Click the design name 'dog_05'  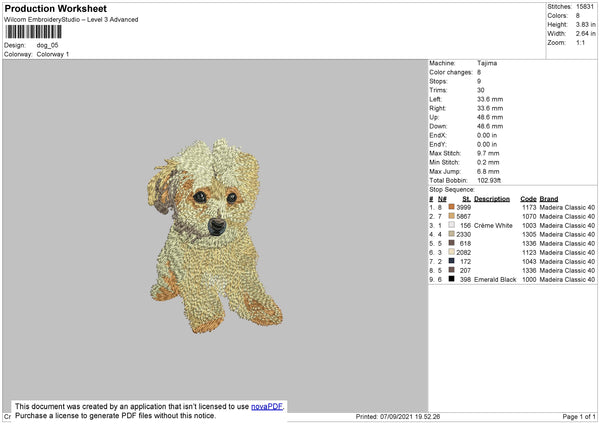pyautogui.click(x=47, y=45)
